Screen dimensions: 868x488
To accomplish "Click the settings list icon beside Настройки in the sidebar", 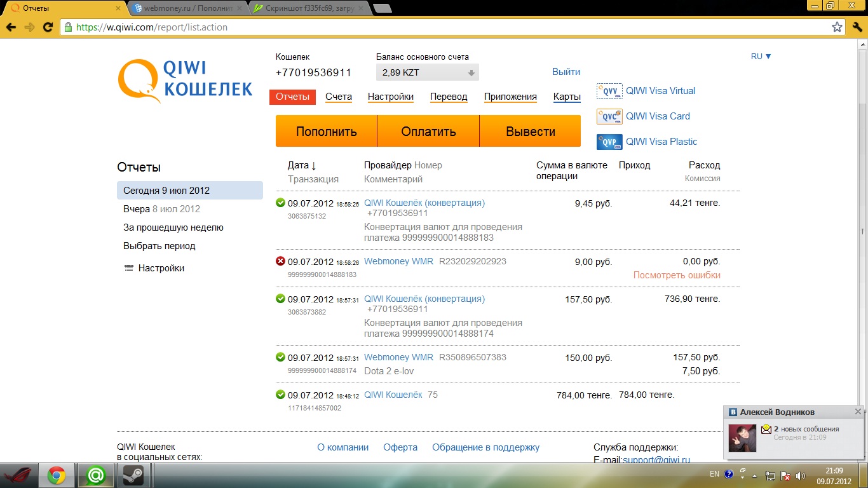I will 129,268.
